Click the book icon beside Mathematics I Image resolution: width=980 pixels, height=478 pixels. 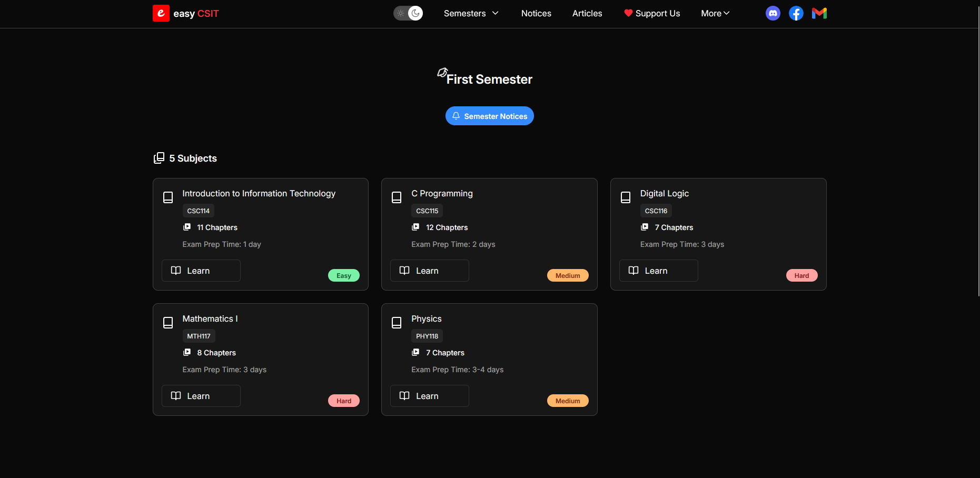(x=168, y=323)
